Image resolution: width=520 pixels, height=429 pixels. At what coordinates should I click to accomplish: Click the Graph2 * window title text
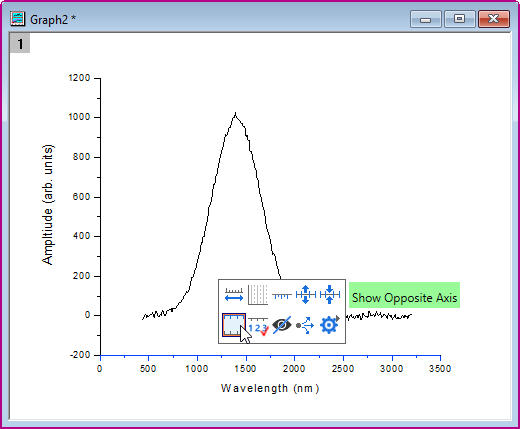(53, 20)
